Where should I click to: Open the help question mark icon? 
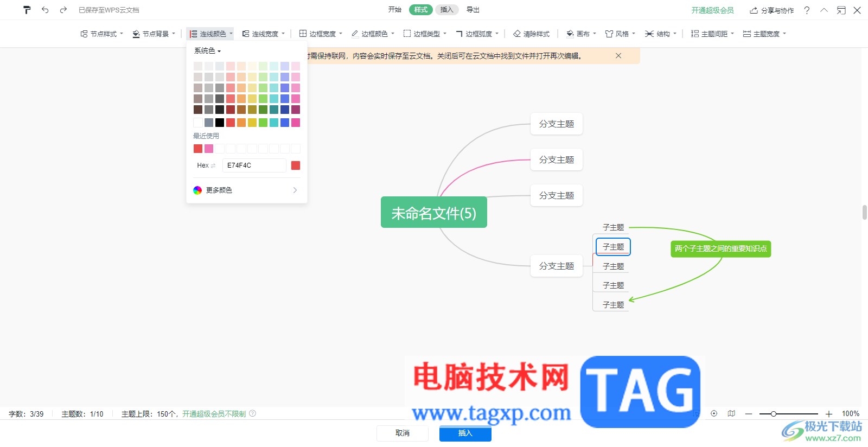tap(807, 10)
